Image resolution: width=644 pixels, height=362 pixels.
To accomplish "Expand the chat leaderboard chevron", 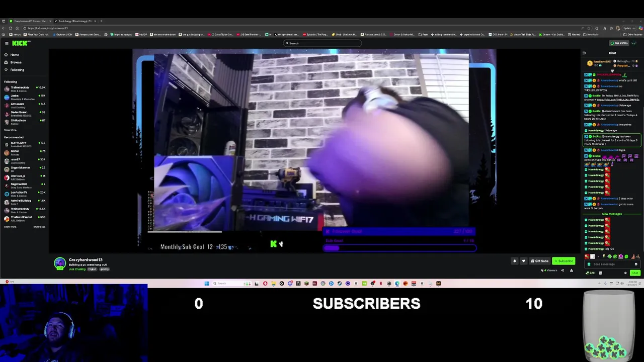I will pyautogui.click(x=612, y=71).
